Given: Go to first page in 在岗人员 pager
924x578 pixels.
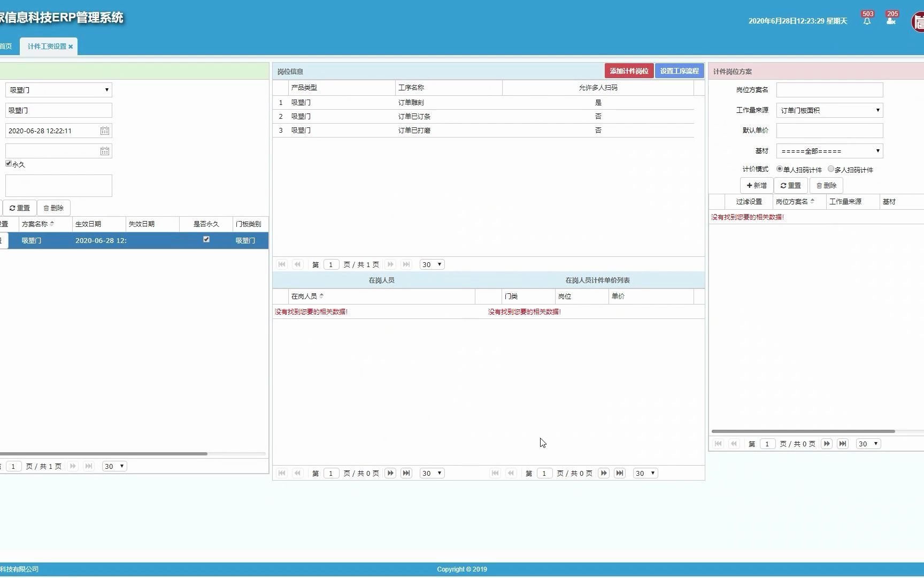Looking at the screenshot, I should tap(282, 473).
